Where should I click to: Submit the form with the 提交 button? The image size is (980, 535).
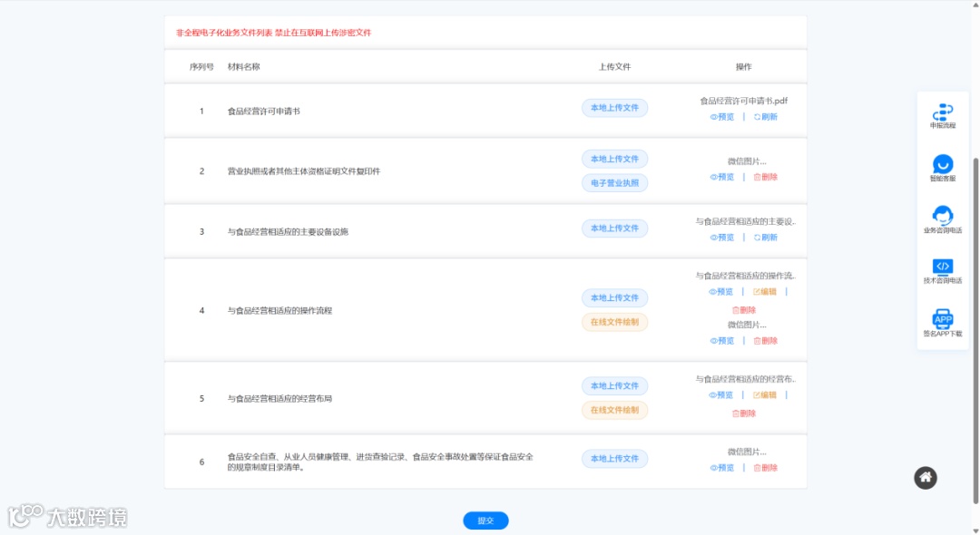click(x=485, y=520)
